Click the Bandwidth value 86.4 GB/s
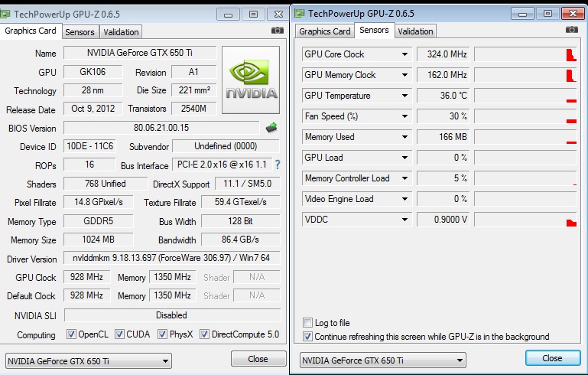 coord(240,240)
